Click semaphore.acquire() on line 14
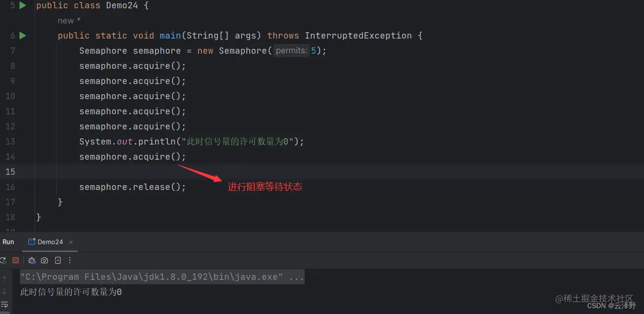The image size is (644, 314). 133,157
